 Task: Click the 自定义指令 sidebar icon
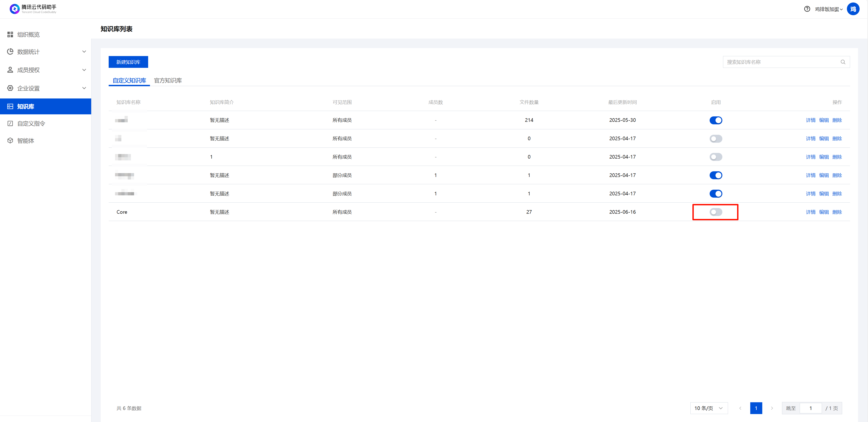pyautogui.click(x=10, y=123)
